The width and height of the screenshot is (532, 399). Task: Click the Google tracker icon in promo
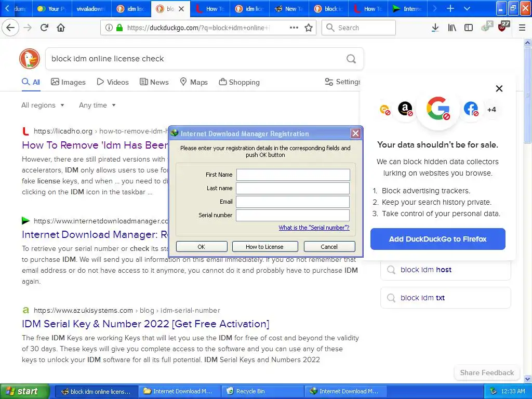pos(438,109)
